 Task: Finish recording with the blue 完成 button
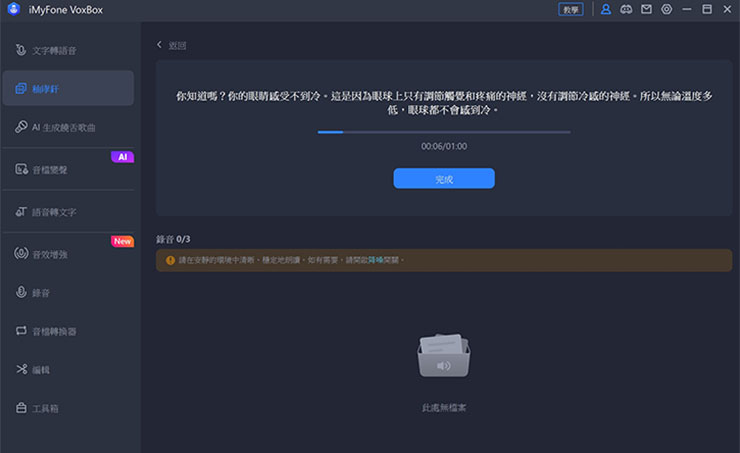[x=444, y=179]
